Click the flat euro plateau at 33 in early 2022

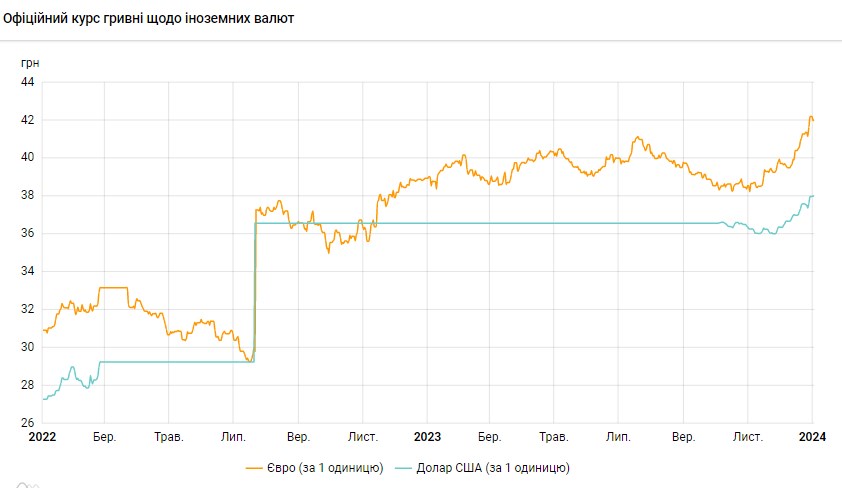113,287
